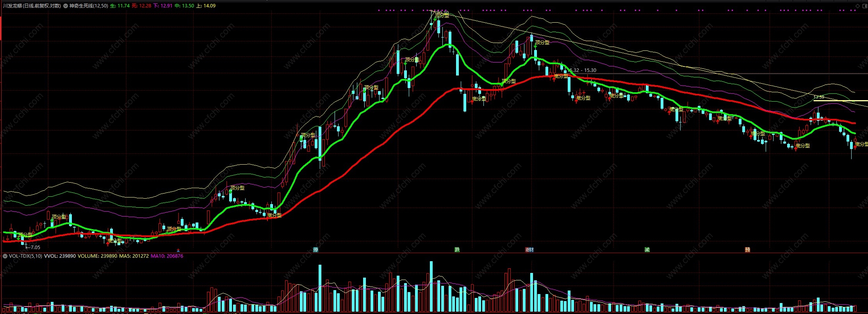Click the 下: 12.91 value
Viewport: 868px width, 314px height.
[162, 6]
